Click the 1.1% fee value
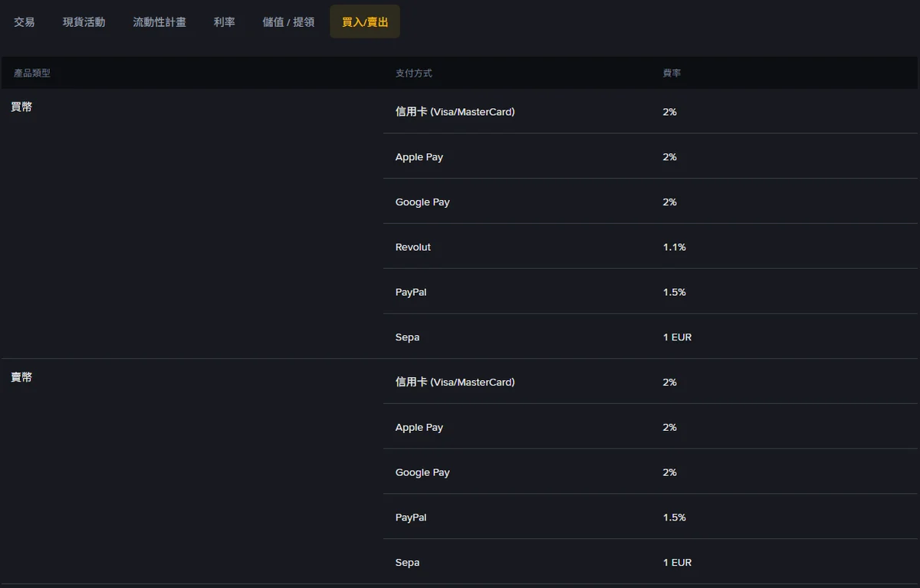 [675, 248]
